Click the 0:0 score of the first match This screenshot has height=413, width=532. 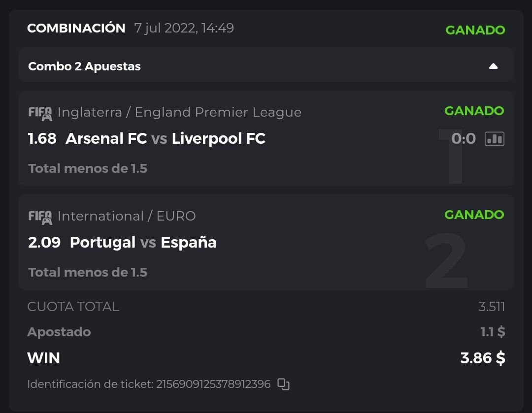(x=463, y=139)
